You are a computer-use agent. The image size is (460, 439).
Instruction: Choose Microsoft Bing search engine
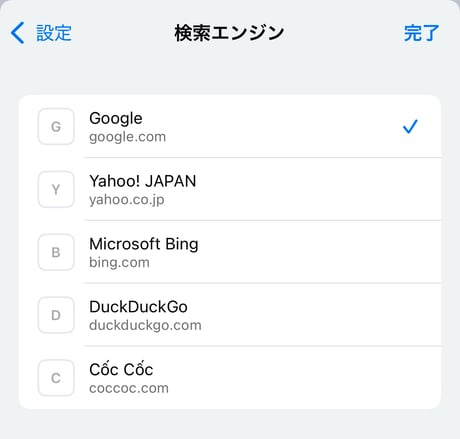(x=230, y=252)
